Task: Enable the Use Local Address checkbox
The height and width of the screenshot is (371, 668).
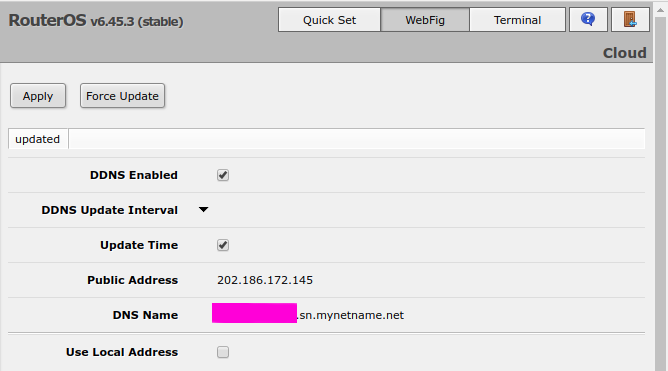Action: point(223,352)
